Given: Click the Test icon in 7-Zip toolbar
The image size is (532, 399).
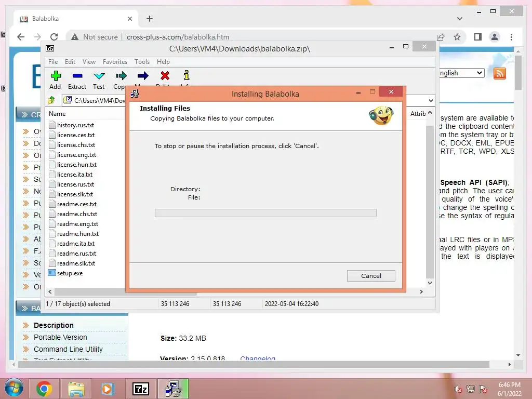Looking at the screenshot, I should click(99, 76).
